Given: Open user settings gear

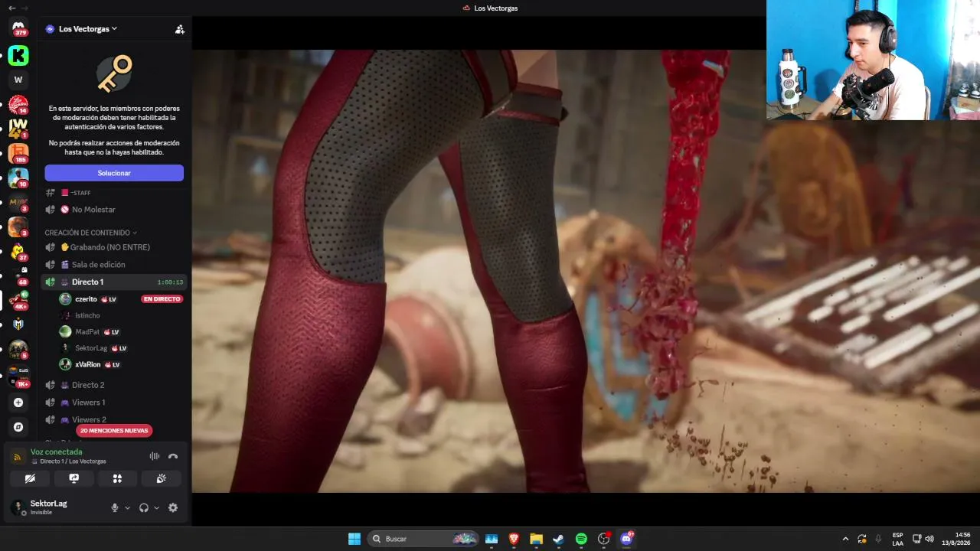Looking at the screenshot, I should click(173, 507).
